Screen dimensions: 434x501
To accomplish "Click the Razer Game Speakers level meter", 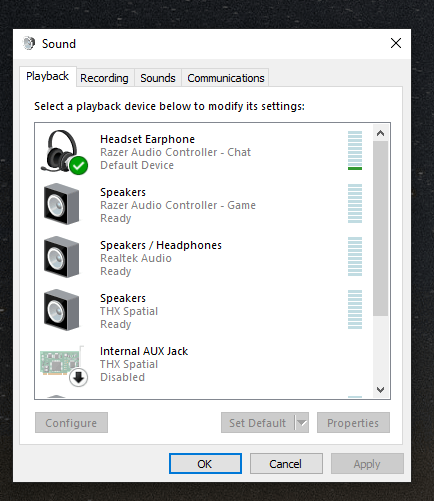I will tap(355, 203).
